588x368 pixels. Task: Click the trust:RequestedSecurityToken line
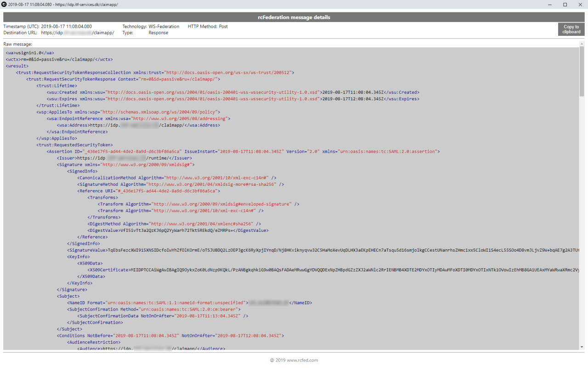coord(74,145)
